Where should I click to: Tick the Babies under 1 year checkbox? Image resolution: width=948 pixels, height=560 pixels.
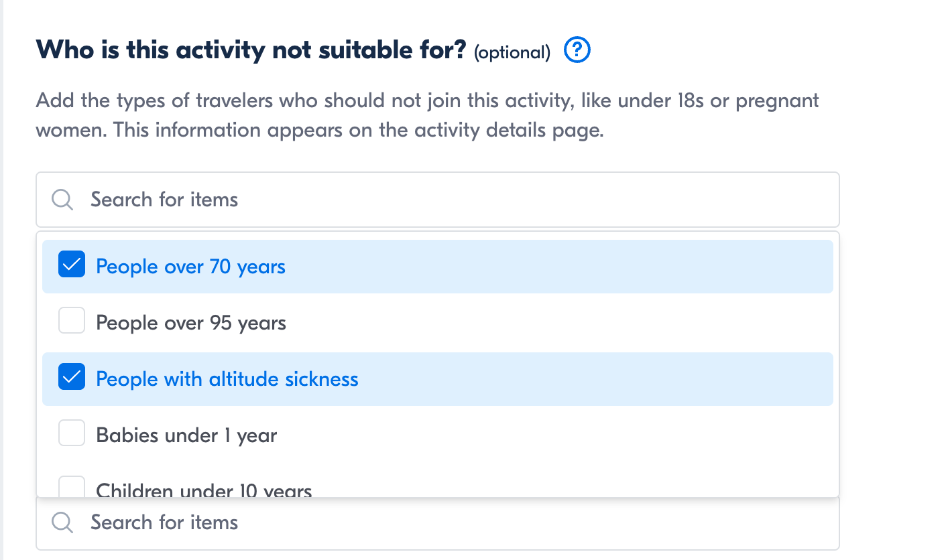click(x=72, y=435)
